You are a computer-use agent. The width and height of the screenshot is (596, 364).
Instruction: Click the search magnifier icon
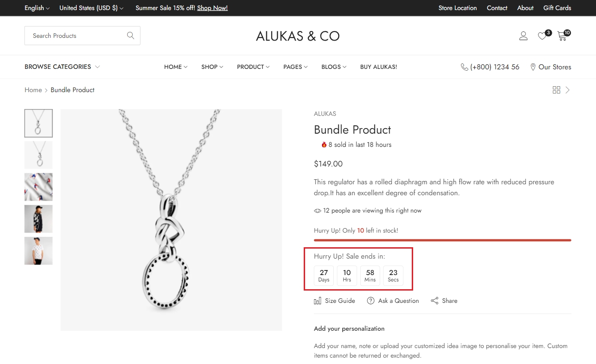130,36
